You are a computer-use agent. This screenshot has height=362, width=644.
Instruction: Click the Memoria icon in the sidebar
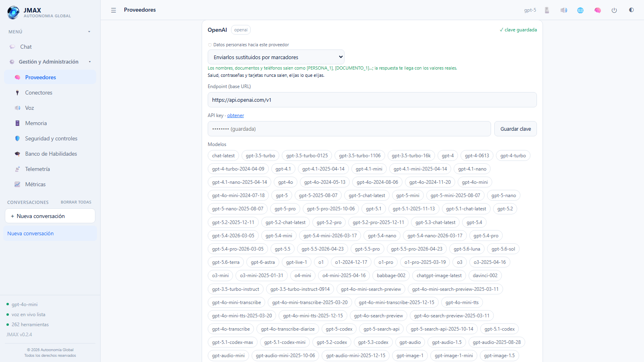17,123
